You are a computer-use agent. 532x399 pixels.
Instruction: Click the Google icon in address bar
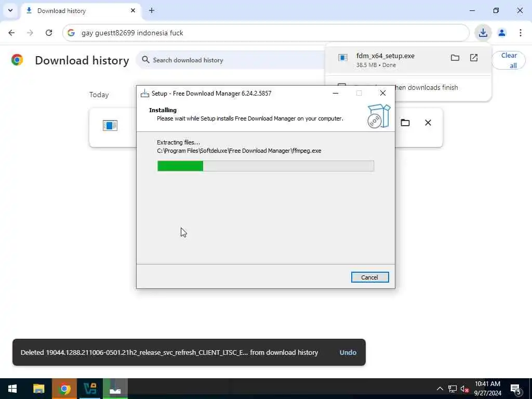click(71, 33)
